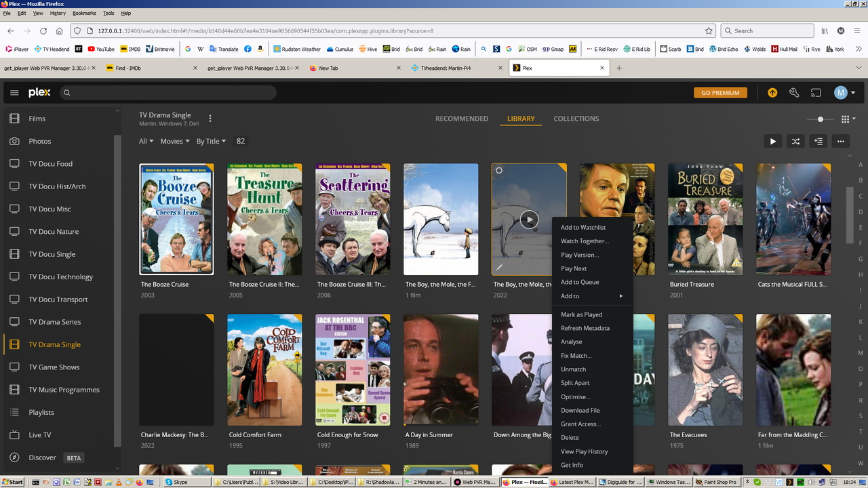Open the IMDB bookmark
Screen dimensions: 868x488
(130, 49)
